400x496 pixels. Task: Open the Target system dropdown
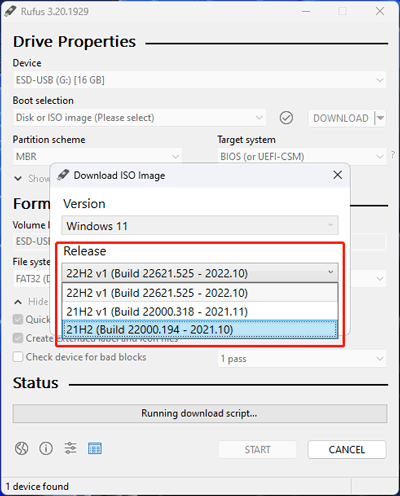click(302, 156)
